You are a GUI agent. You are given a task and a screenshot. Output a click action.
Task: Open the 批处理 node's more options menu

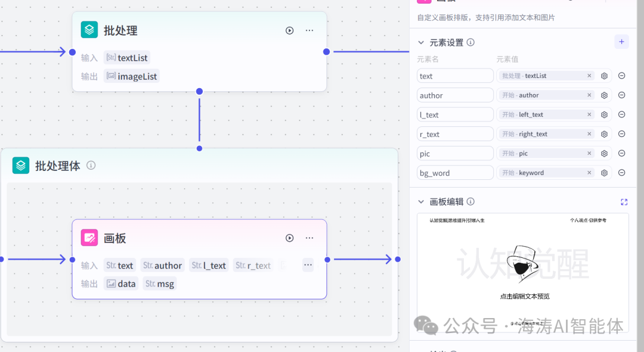point(309,30)
